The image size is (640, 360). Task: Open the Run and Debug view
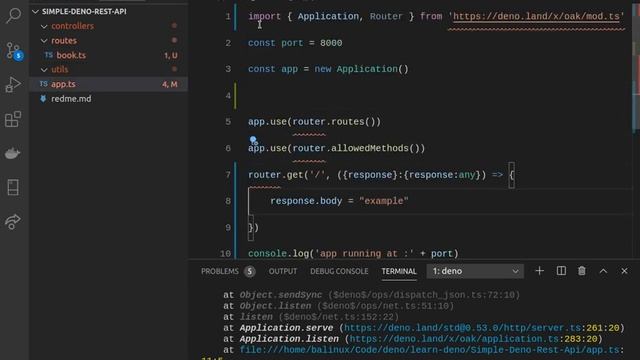[x=13, y=85]
